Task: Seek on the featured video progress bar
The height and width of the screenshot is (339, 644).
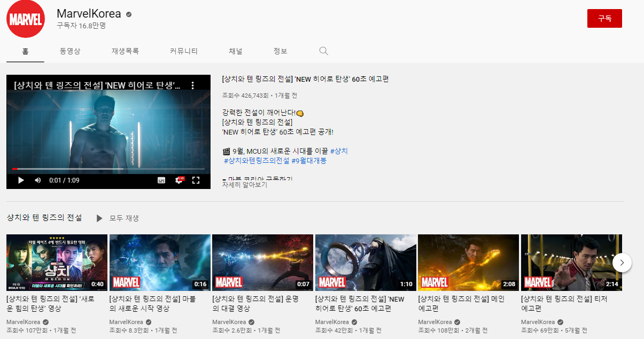Action: coord(108,169)
